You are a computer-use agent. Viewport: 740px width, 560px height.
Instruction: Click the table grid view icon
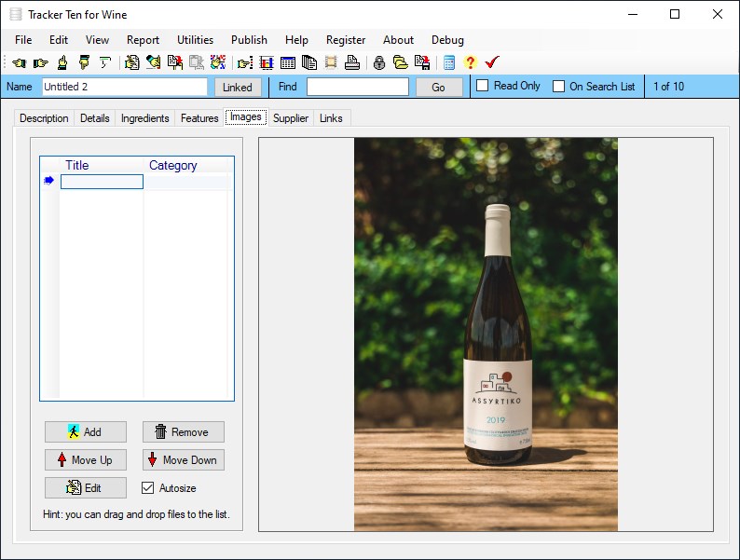(x=288, y=63)
